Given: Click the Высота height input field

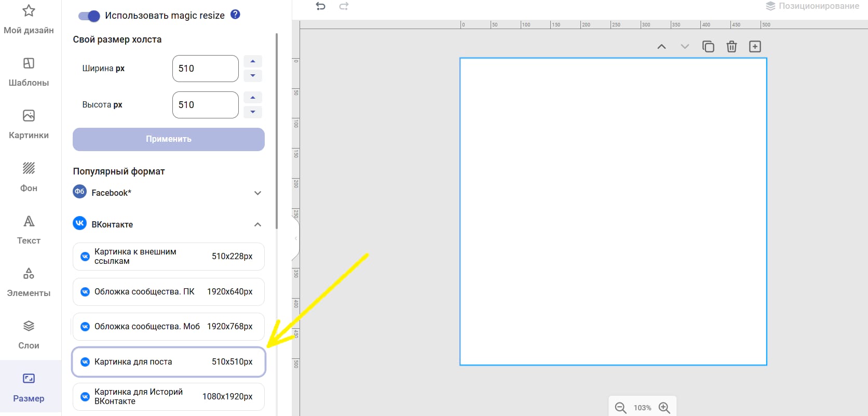Looking at the screenshot, I should (206, 105).
